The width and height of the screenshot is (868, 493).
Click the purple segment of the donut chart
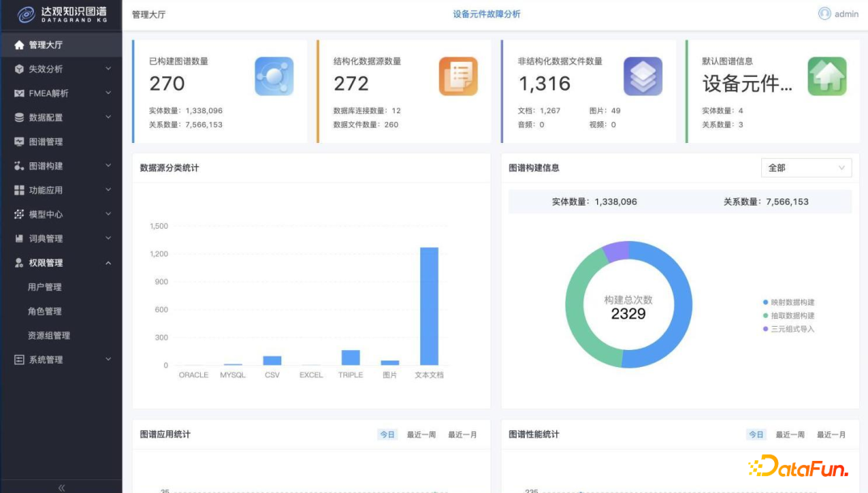coord(616,251)
